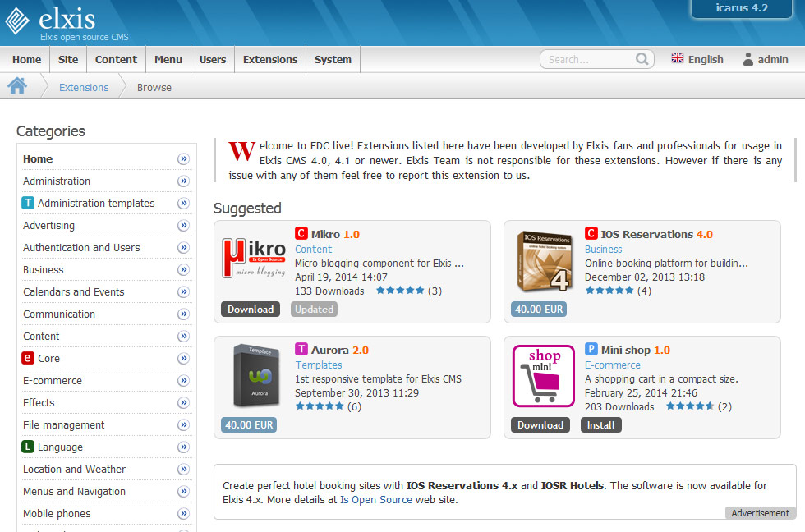Click the Mini shop cart thumbnail
This screenshot has height=532, width=805.
(x=543, y=375)
